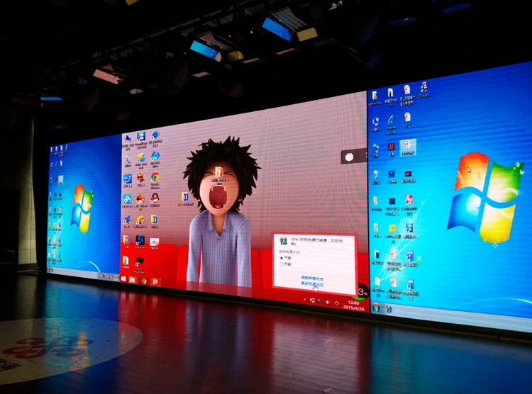Open Google Chrome desktop shortcut on middle screen
Screen dimensions: 532x394
point(155,177)
